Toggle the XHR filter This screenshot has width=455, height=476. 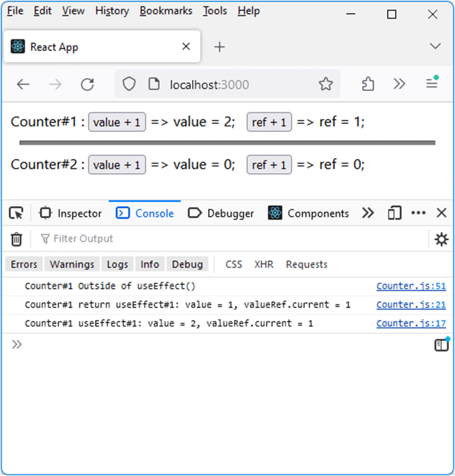coord(264,264)
